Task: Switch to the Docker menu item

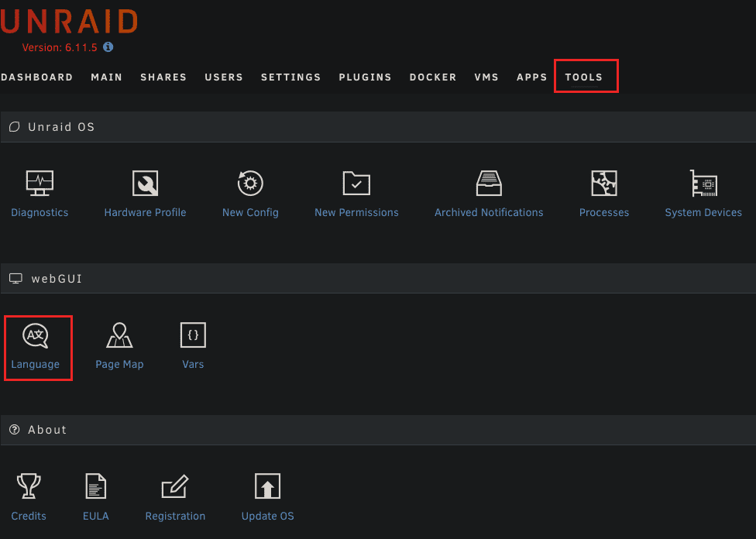Action: (433, 77)
